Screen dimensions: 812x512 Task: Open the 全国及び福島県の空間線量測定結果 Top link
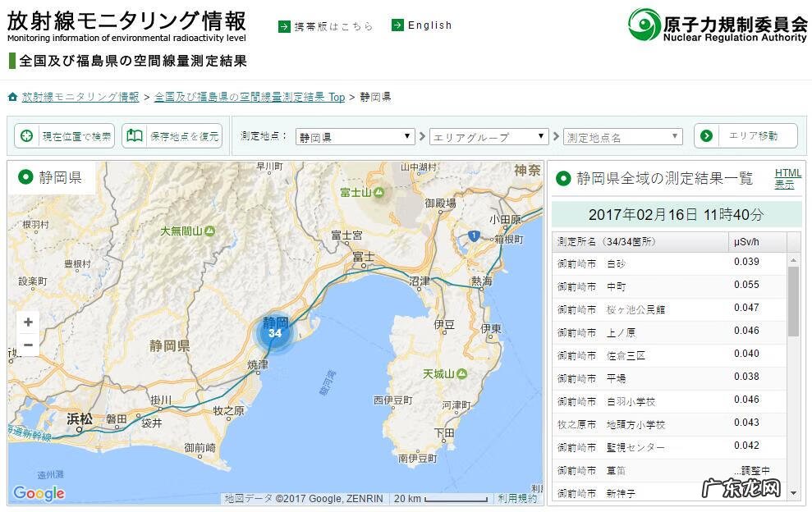point(249,97)
